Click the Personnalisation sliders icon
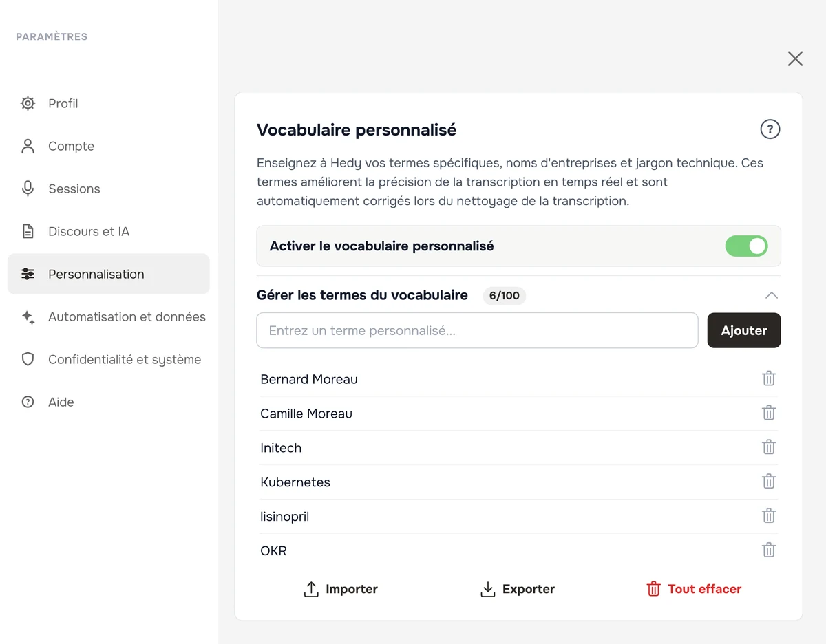This screenshot has height=644, width=826. point(28,274)
